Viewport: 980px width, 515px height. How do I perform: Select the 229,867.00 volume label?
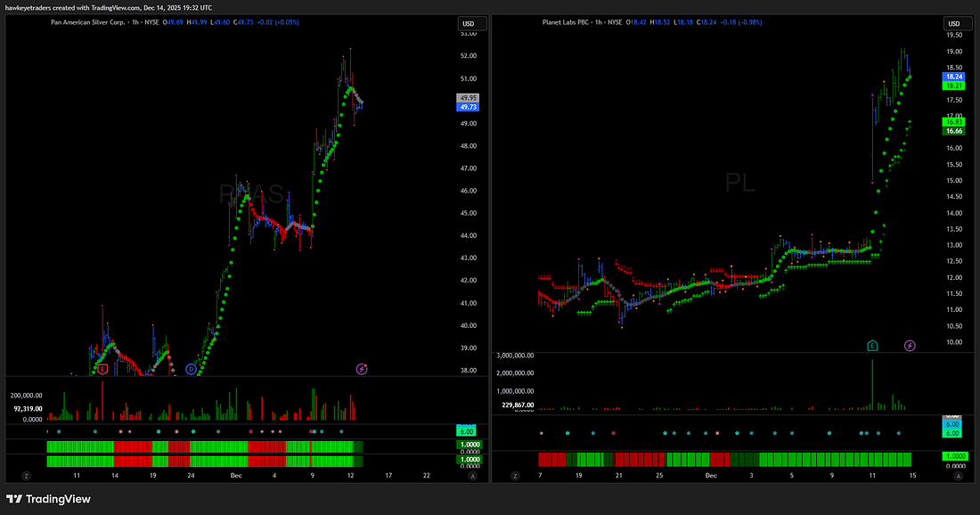[x=519, y=405]
